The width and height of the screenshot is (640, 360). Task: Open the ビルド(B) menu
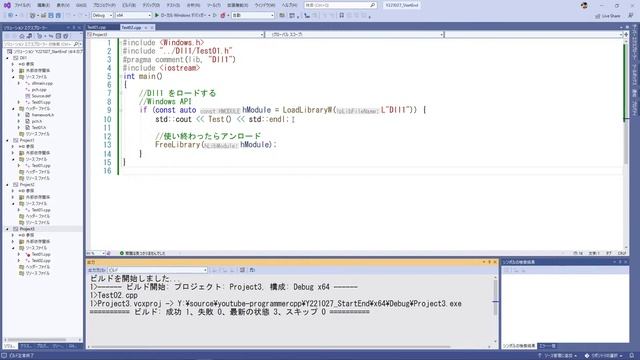[x=129, y=5]
